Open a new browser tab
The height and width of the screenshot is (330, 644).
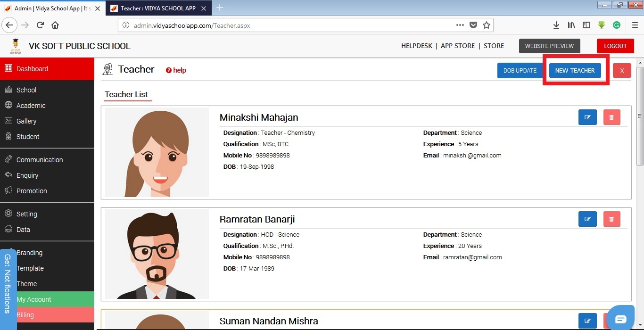pyautogui.click(x=220, y=8)
